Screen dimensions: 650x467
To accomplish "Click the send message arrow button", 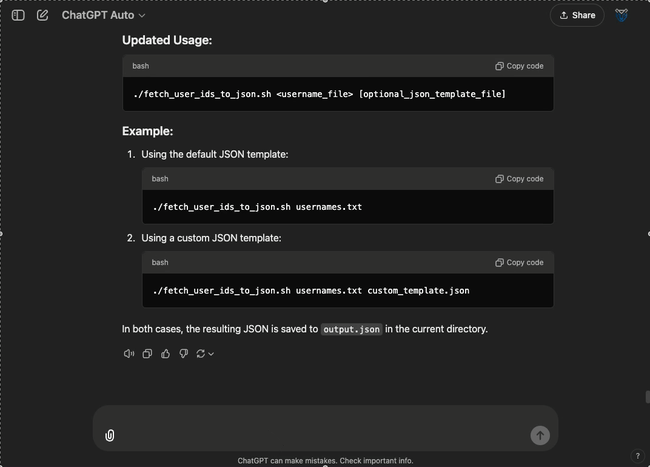I will 540,436.
